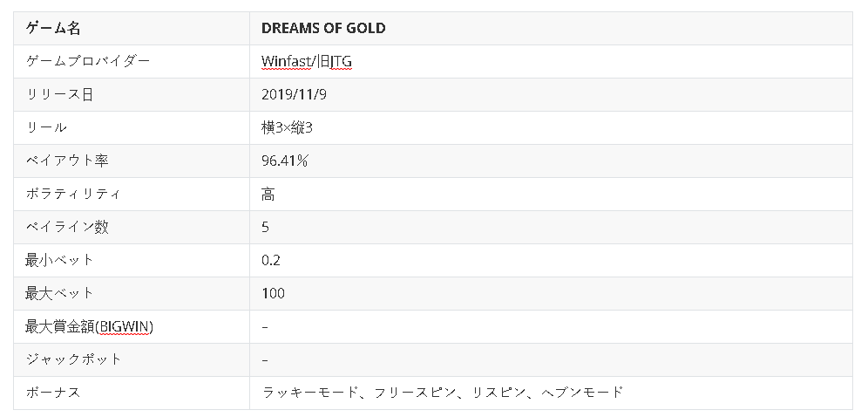868x417 pixels.
Task: Select the payout rate 96.41%
Action: [x=286, y=161]
